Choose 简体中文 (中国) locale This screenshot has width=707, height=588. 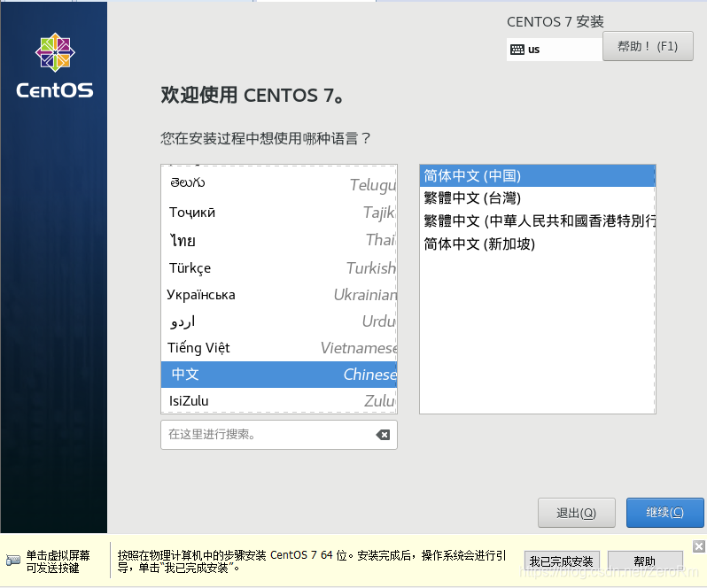(x=538, y=175)
